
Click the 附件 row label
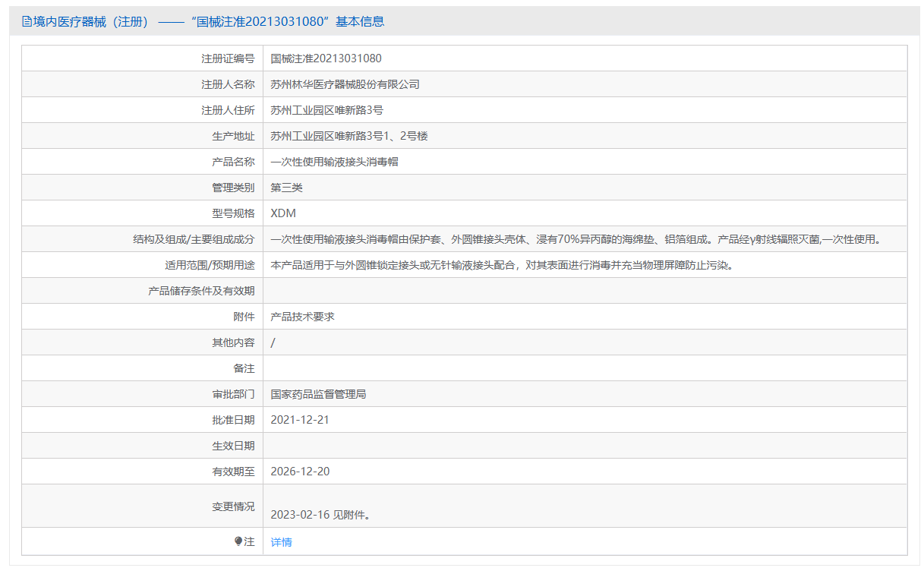(244, 317)
